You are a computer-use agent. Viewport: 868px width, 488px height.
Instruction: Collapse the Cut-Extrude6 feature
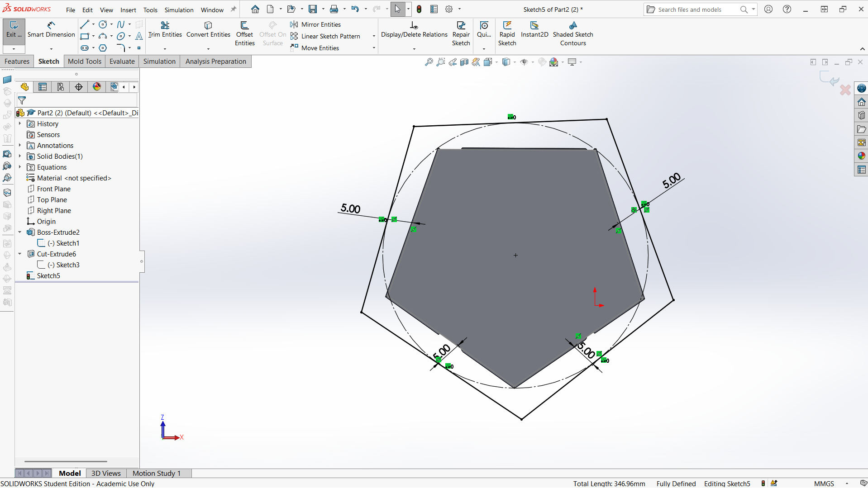click(x=20, y=254)
